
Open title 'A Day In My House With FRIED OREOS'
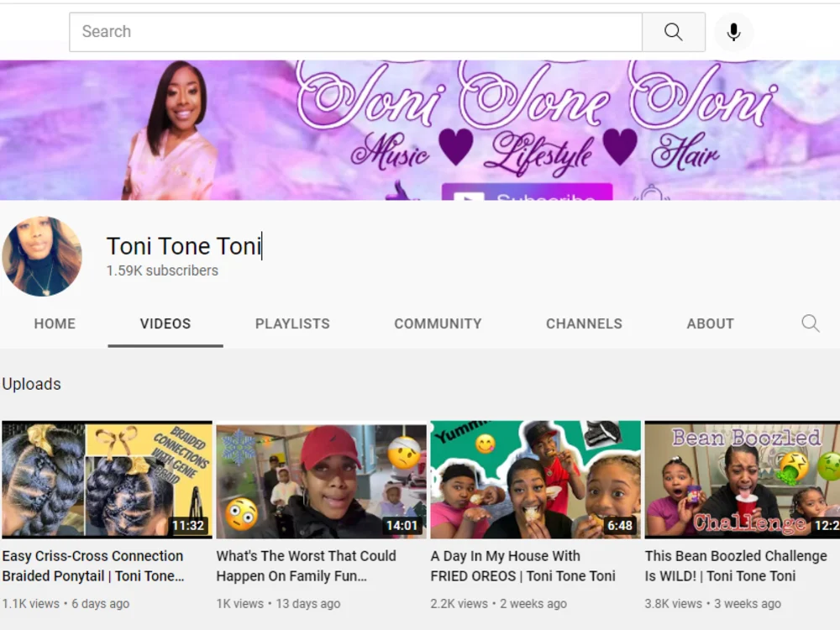522,565
